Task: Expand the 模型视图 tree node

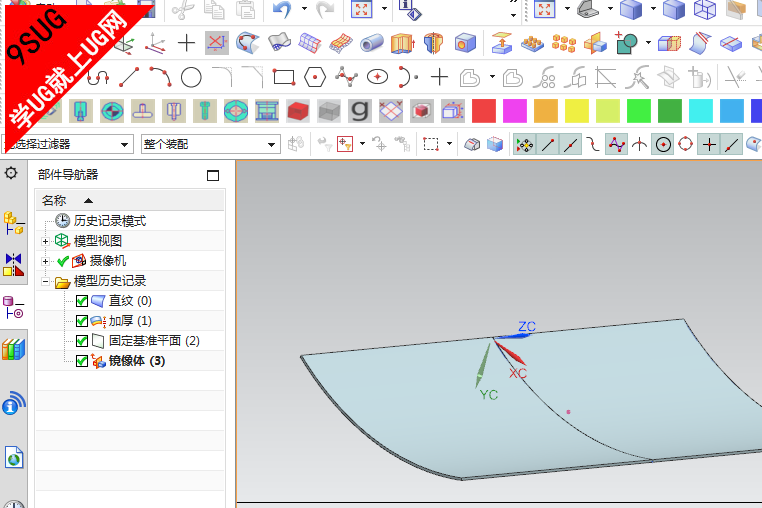Action: click(x=45, y=241)
